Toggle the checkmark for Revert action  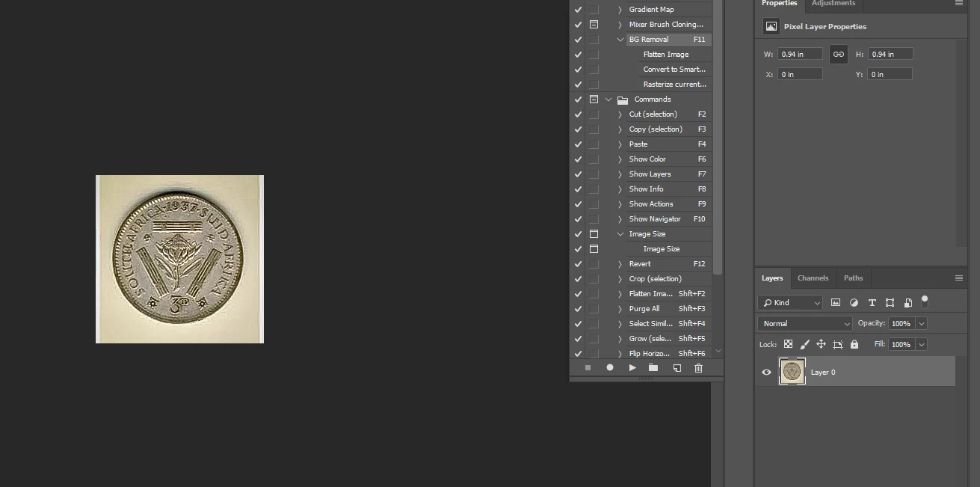click(578, 264)
